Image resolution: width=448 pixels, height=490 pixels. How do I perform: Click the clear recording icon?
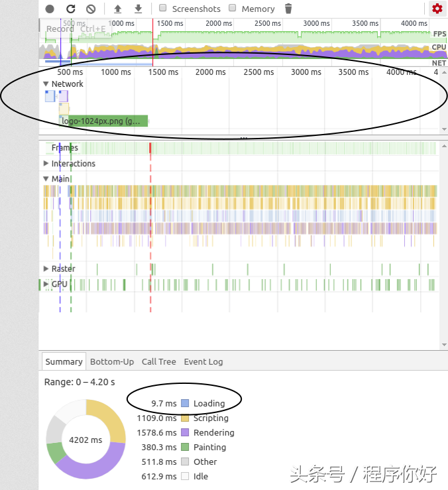91,9
